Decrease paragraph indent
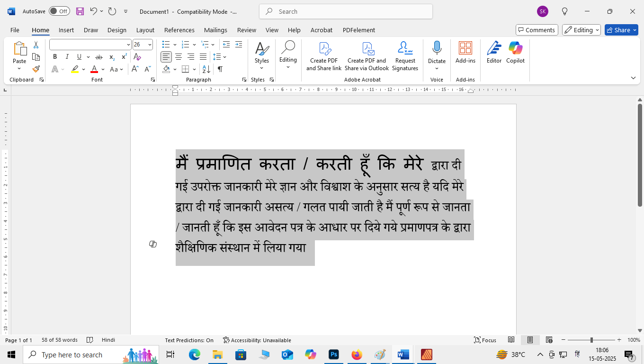The image size is (644, 364). click(x=226, y=45)
